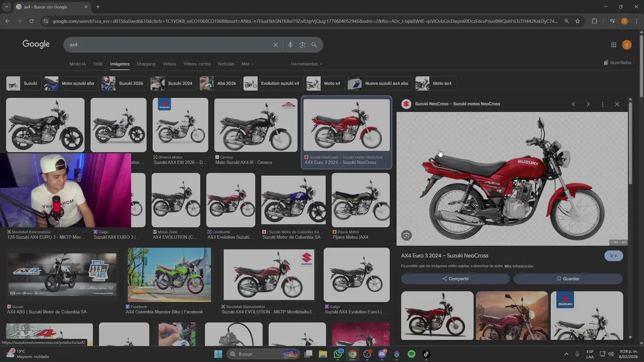Open Google apps grid
Viewport: 644px width, 362px height.
click(613, 45)
